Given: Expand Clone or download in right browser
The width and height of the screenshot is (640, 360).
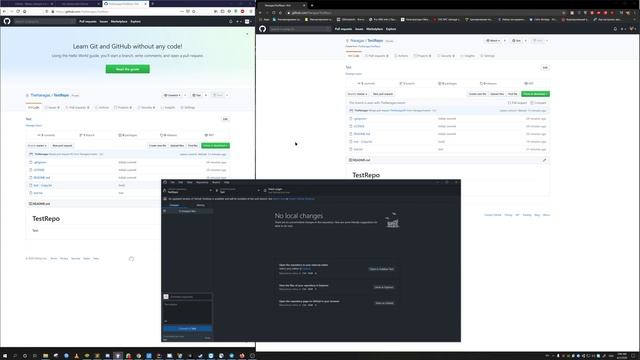Looking at the screenshot, I should click(536, 94).
